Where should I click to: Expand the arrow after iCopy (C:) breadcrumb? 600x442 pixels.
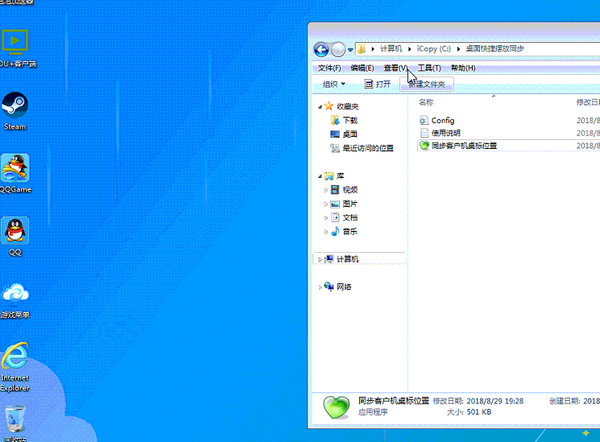[458, 49]
